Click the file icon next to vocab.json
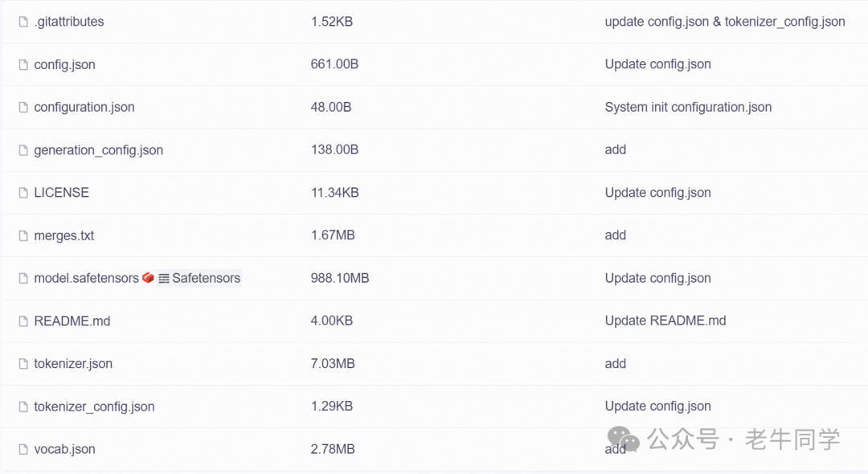 (x=23, y=449)
